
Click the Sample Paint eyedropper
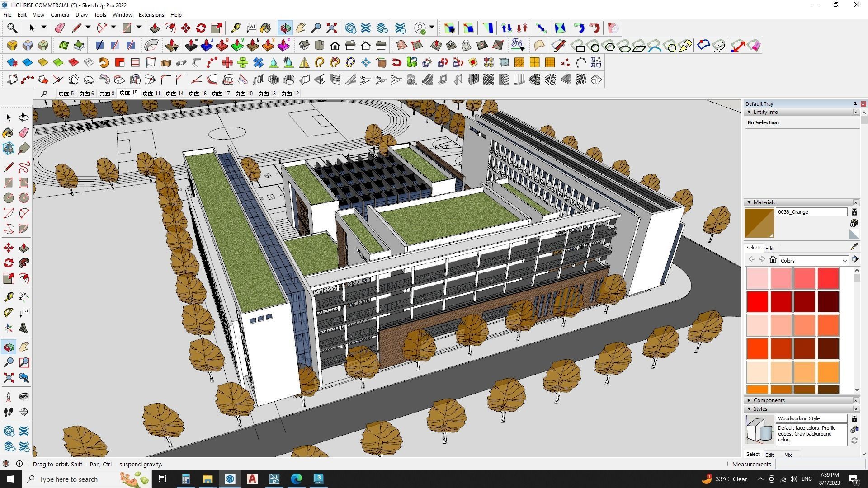pyautogui.click(x=854, y=246)
